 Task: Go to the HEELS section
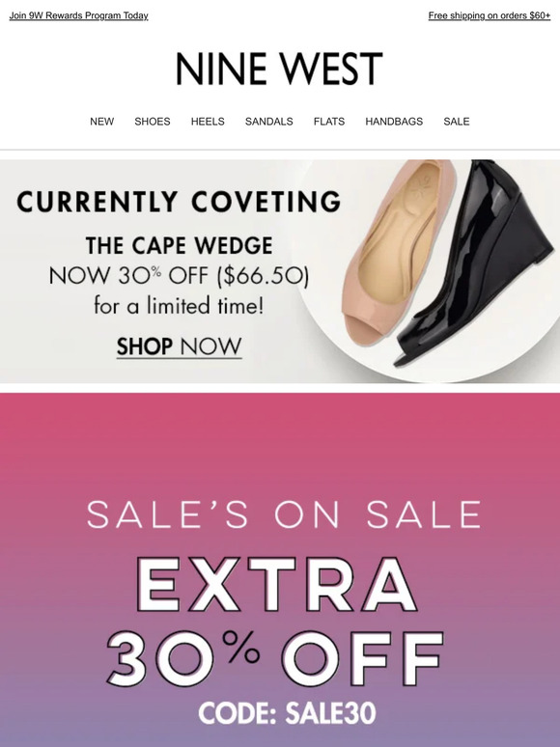point(208,122)
